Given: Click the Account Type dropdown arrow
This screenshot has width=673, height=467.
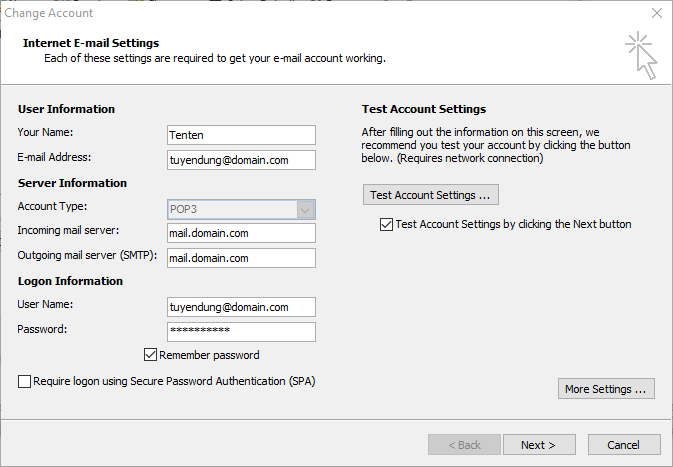Looking at the screenshot, I should coord(306,210).
